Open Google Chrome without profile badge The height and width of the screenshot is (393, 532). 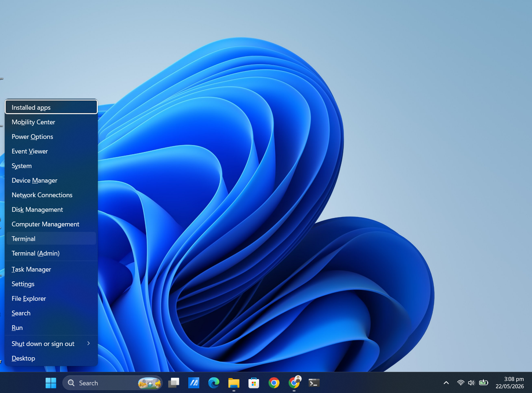pos(274,383)
